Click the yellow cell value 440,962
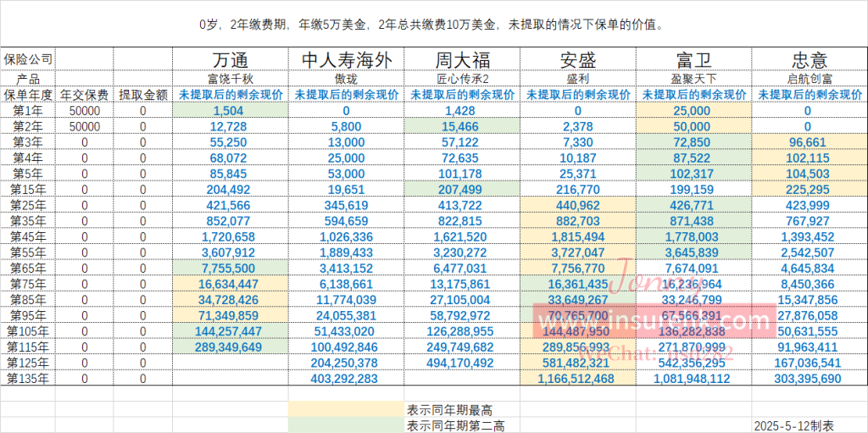 tap(578, 205)
